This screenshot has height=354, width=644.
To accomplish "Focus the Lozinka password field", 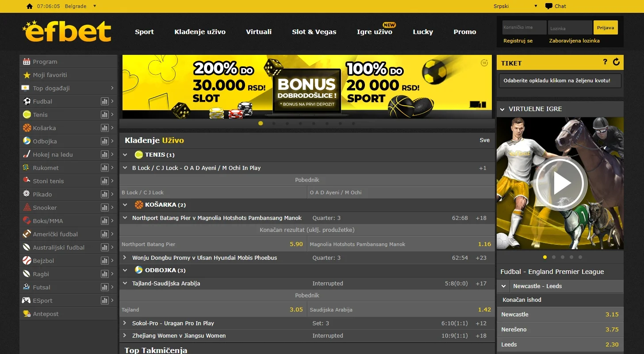I will (x=570, y=27).
